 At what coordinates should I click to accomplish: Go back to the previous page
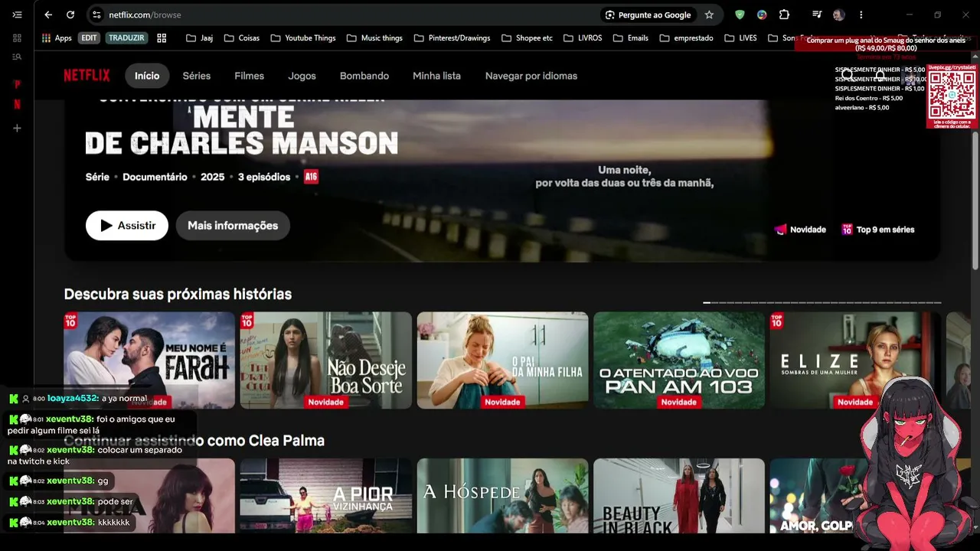point(48,15)
